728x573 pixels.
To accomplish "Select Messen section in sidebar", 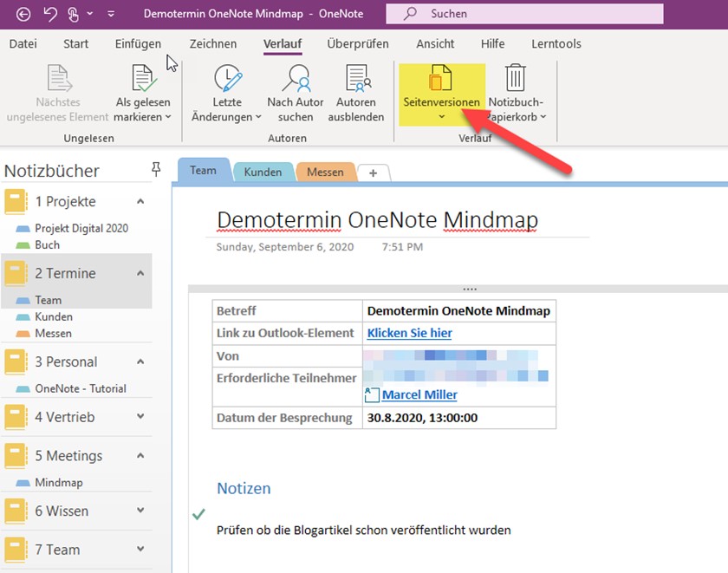I will tap(53, 334).
